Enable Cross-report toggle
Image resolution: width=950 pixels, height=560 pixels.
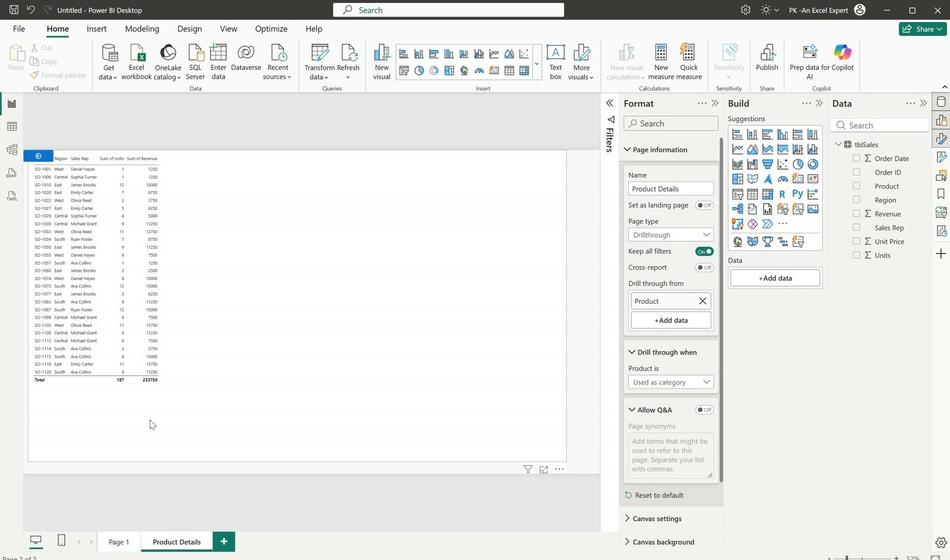[704, 268]
